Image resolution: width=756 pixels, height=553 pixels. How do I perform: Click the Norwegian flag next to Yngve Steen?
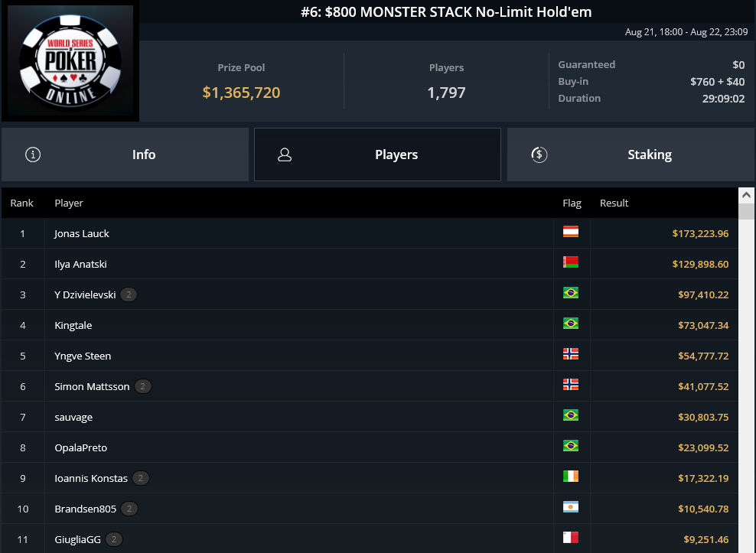point(570,355)
